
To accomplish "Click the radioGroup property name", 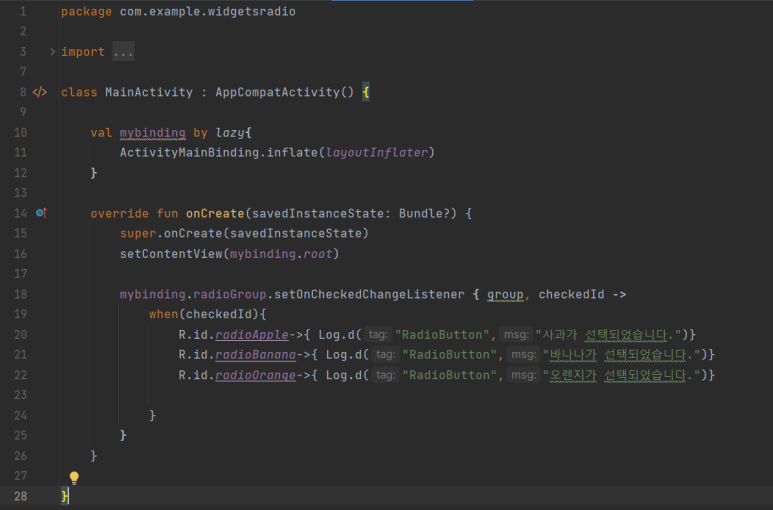I will (x=230, y=295).
